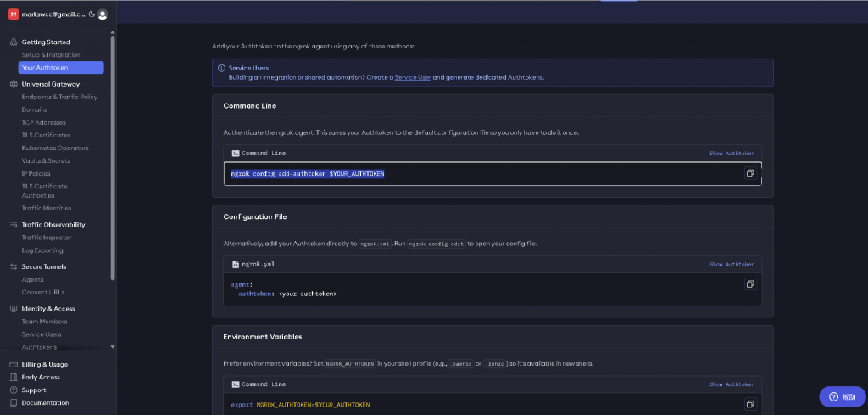This screenshot has height=415, width=868.
Task: Click the sidebar vertical scrollbar
Action: pos(113,153)
